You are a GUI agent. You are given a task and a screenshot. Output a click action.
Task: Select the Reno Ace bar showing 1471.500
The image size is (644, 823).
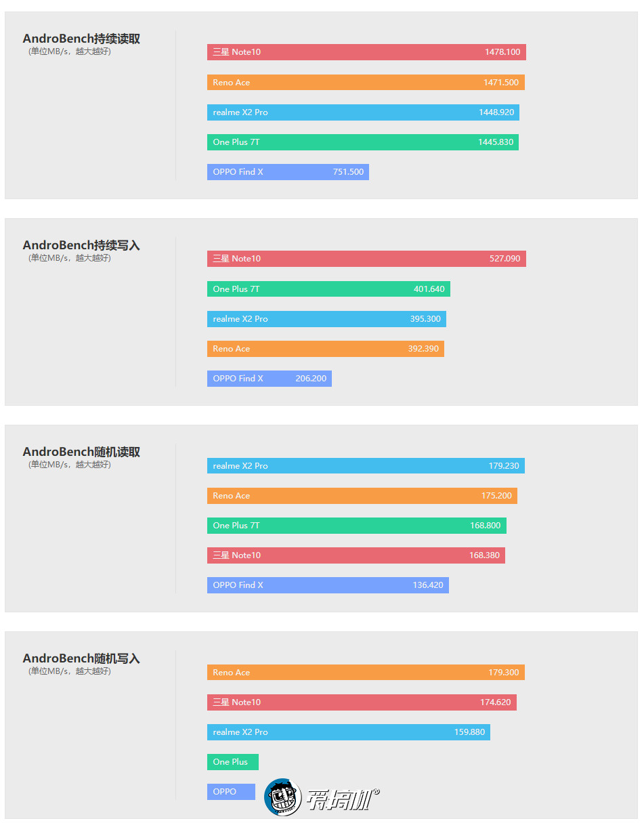tap(366, 83)
